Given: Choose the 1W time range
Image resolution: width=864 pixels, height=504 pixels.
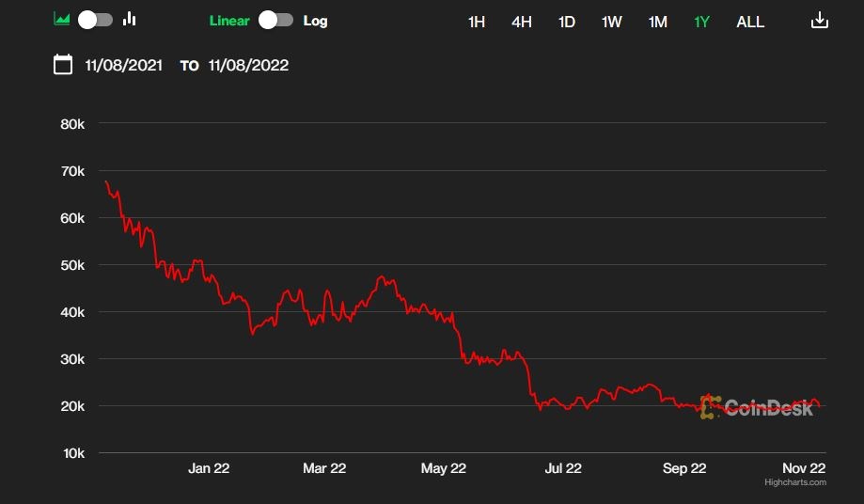Looking at the screenshot, I should pyautogui.click(x=612, y=22).
